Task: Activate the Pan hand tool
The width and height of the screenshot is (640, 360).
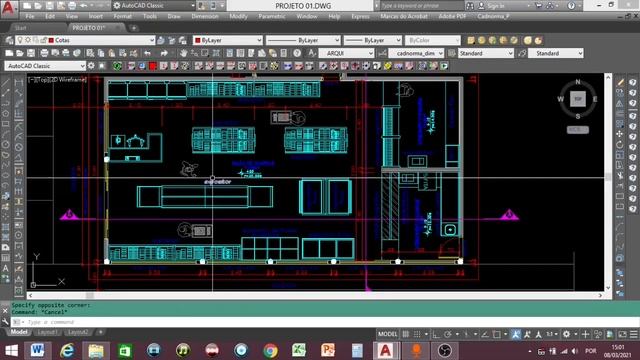Action: (x=183, y=53)
